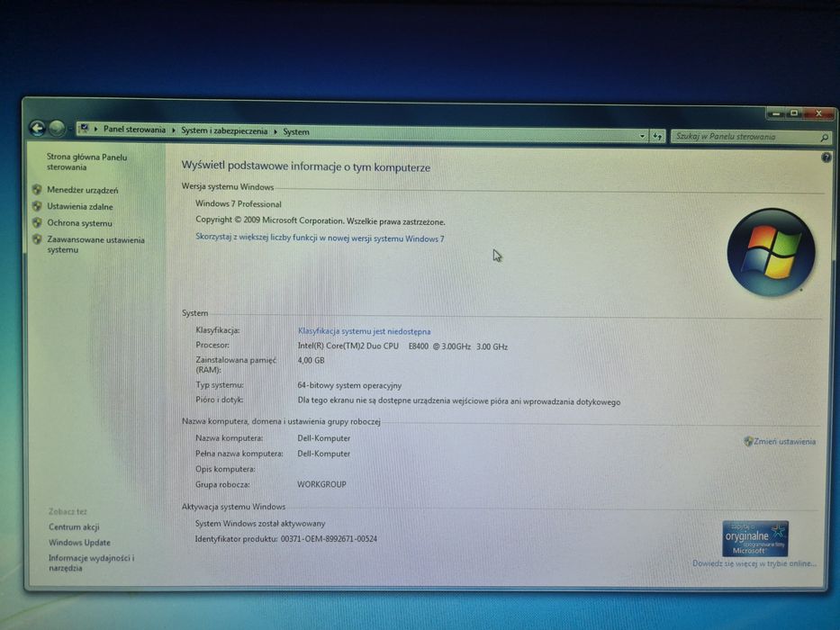840x630 pixels.
Task: Click the Back navigation arrow button
Action: 37,128
